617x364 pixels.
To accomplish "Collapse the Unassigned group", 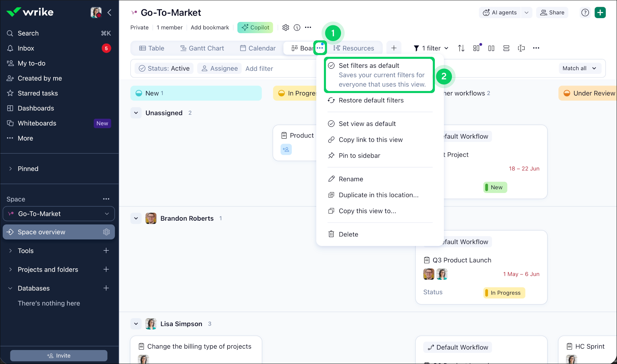I will pos(136,113).
